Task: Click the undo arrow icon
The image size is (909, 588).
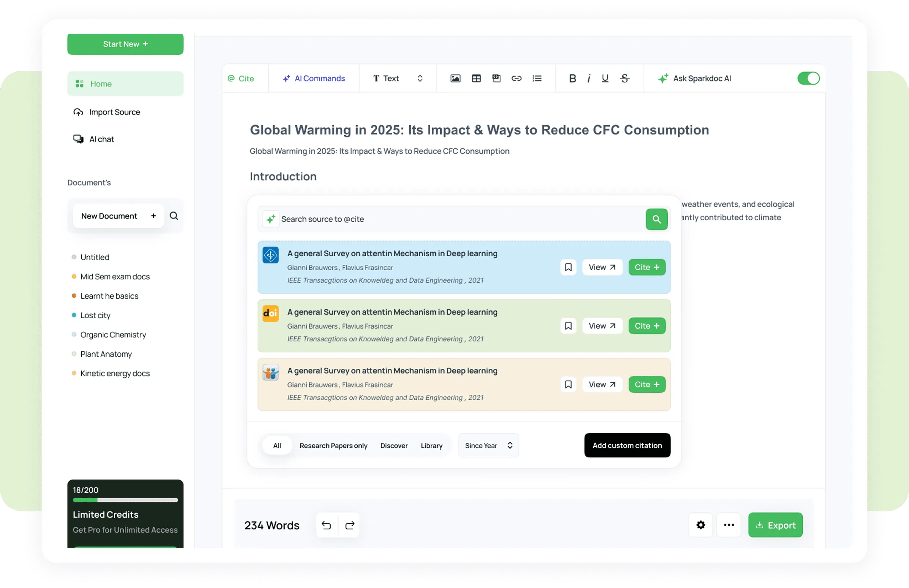Action: 327,525
